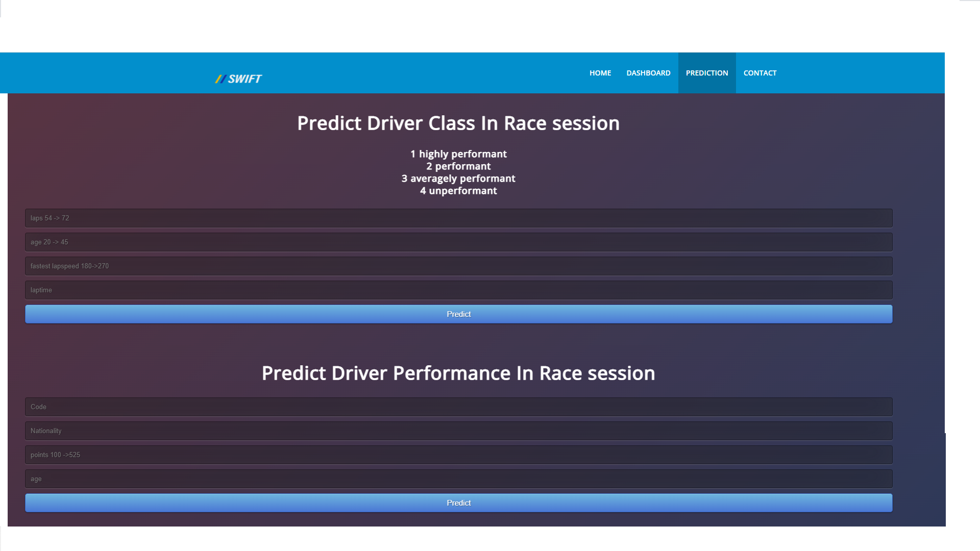980x551 pixels.
Task: Click the Predict Driver Class heading
Action: point(458,123)
